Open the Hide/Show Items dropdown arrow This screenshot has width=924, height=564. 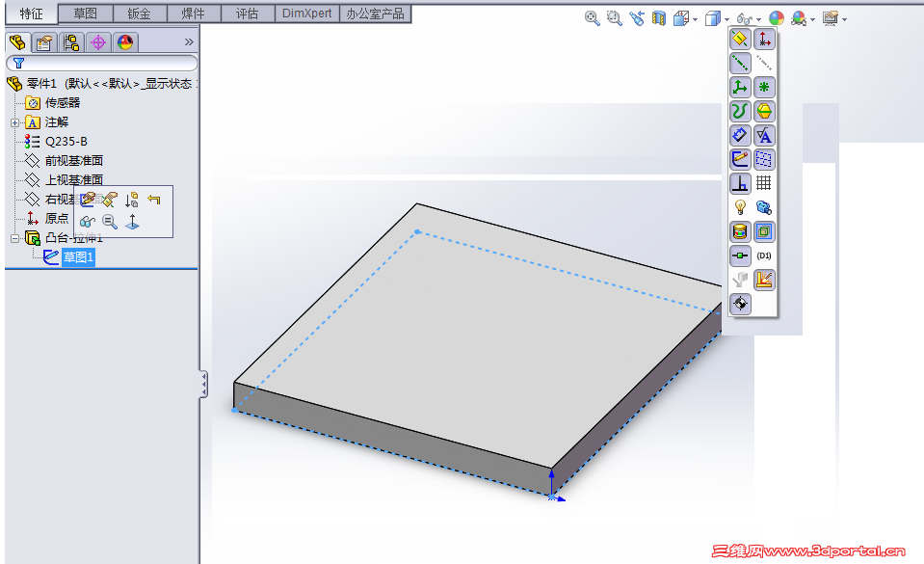(x=758, y=19)
